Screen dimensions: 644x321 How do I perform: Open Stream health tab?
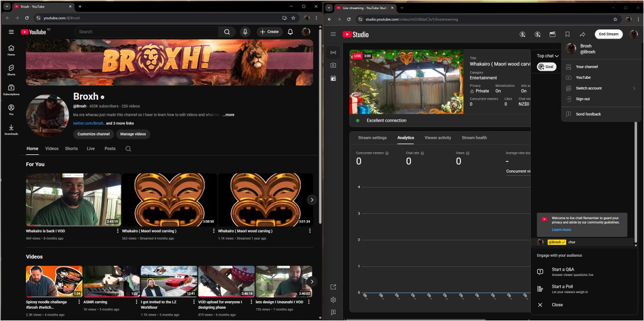coord(474,138)
